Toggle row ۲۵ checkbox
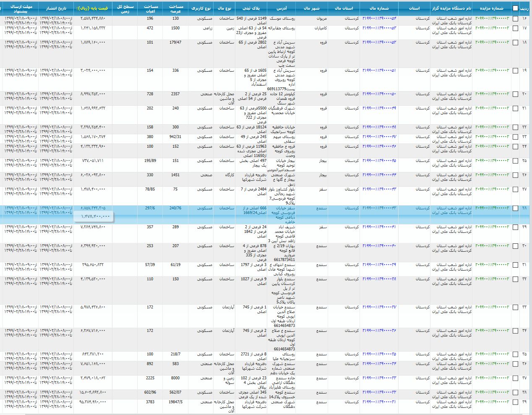 (515, 161)
